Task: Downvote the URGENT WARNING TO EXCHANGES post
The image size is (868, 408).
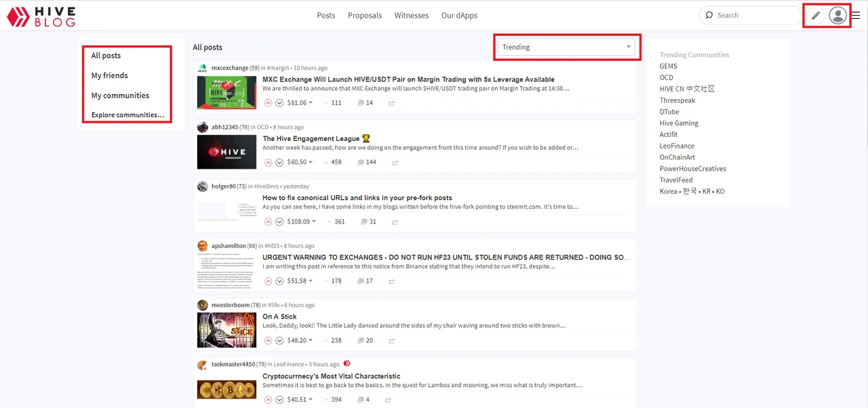Action: (279, 281)
